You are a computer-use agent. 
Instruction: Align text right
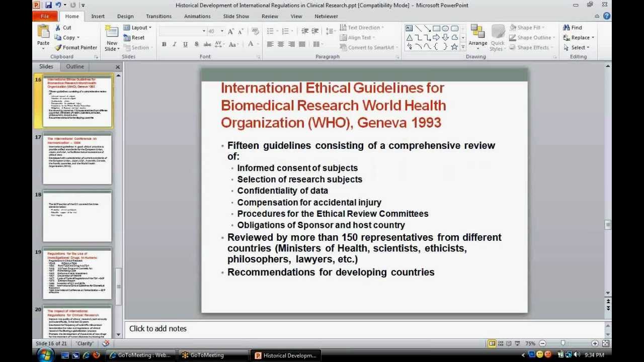click(291, 44)
